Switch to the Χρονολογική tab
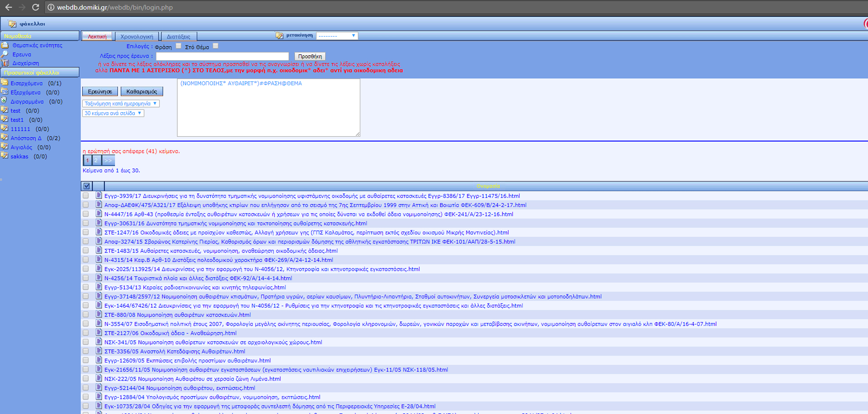 click(137, 36)
